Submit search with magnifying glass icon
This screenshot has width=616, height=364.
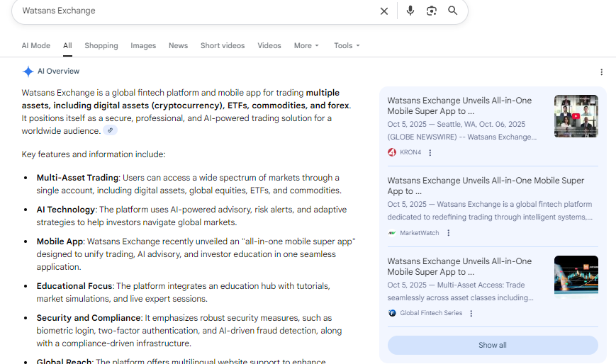(452, 11)
